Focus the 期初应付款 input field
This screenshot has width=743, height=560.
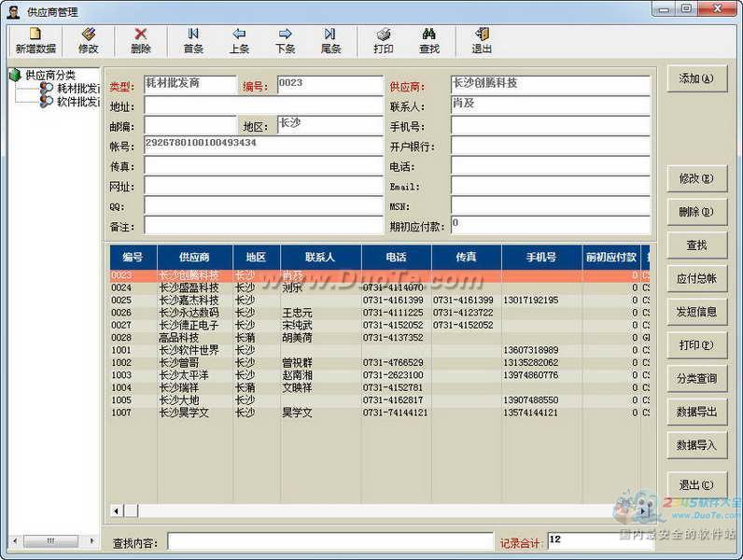(550, 226)
